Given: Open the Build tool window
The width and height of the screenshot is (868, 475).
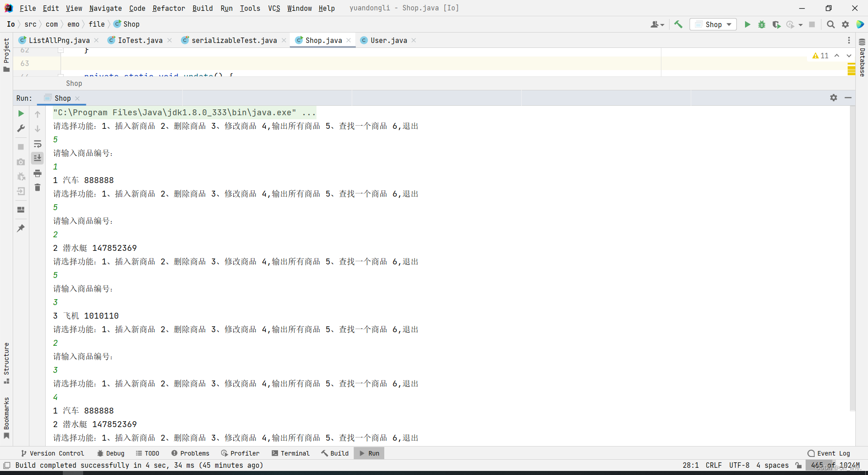Looking at the screenshot, I should click(x=335, y=453).
